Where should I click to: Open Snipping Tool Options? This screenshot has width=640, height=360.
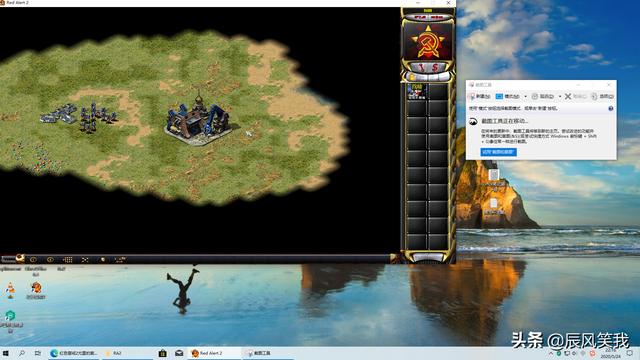tap(602, 96)
